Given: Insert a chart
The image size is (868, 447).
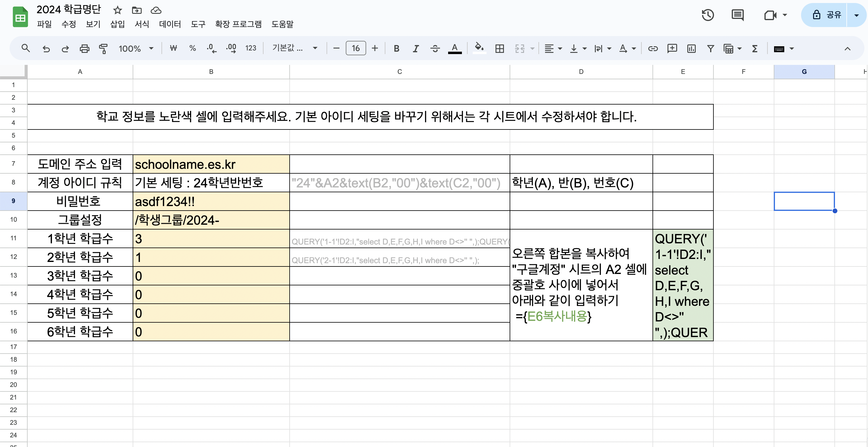Looking at the screenshot, I should coord(691,49).
